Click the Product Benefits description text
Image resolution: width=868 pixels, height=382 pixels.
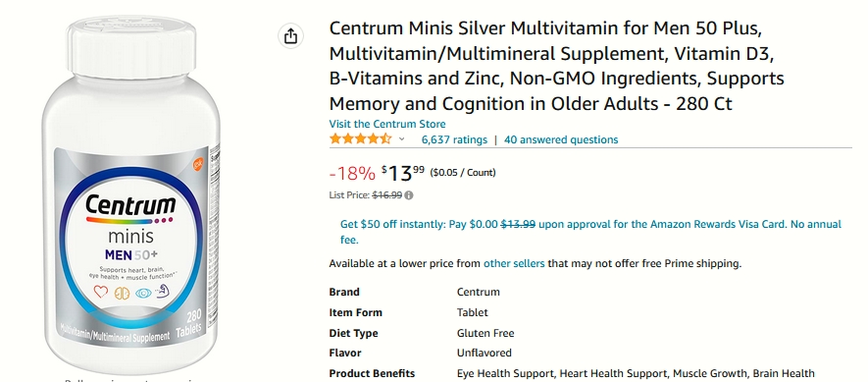pyautogui.click(x=636, y=374)
